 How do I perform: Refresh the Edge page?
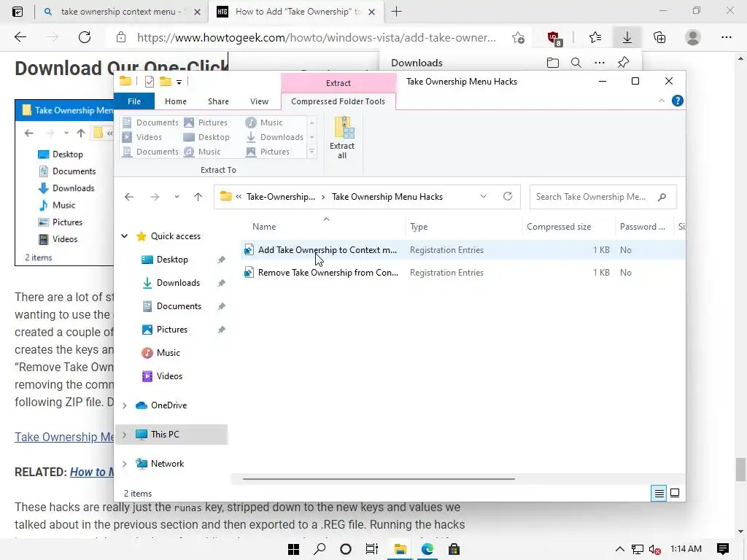tap(85, 37)
